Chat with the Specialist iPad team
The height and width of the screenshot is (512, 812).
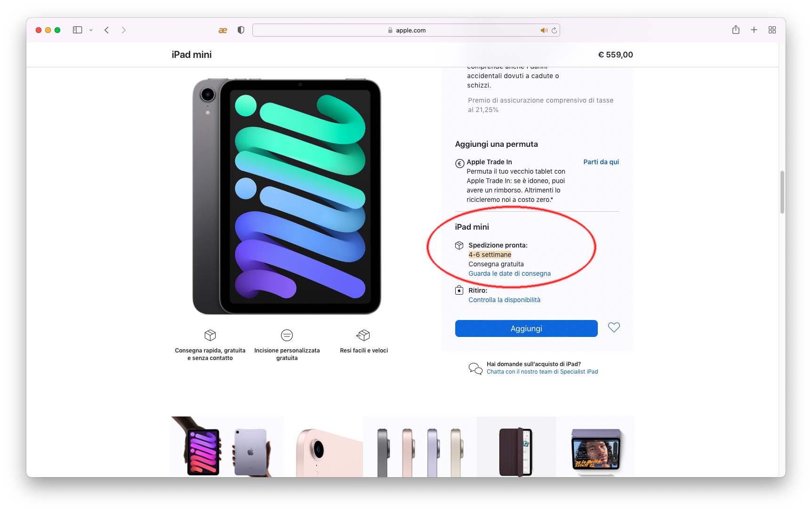click(x=542, y=372)
